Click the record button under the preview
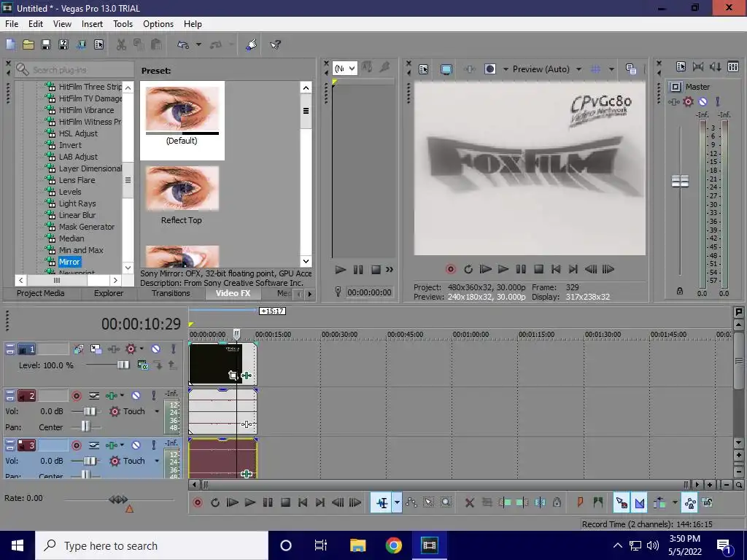The image size is (747, 560). tap(450, 269)
